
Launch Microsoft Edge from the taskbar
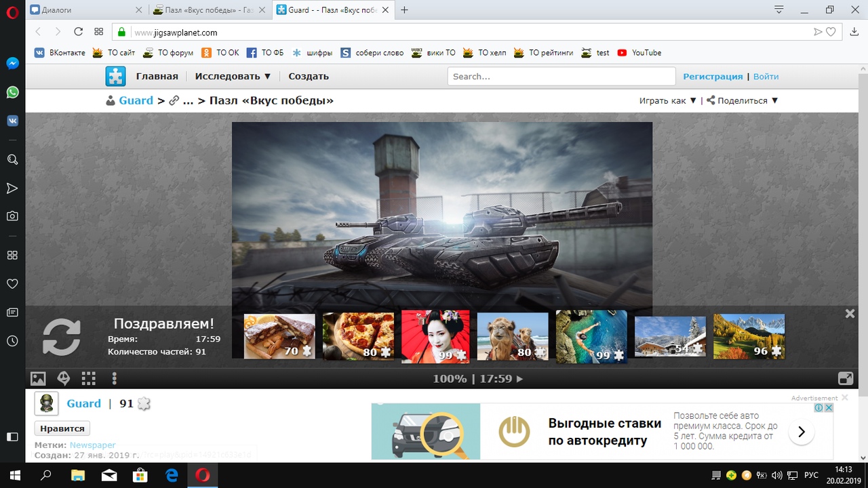(x=172, y=475)
